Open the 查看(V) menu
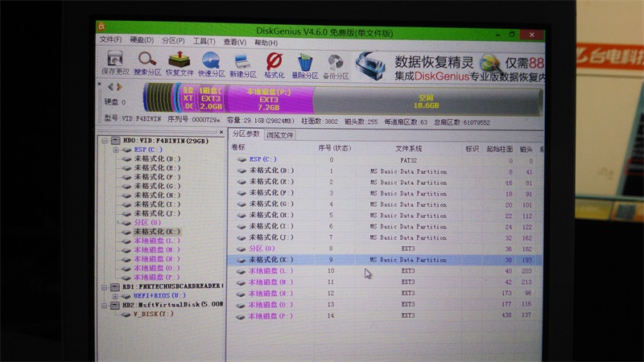 pyautogui.click(x=235, y=42)
